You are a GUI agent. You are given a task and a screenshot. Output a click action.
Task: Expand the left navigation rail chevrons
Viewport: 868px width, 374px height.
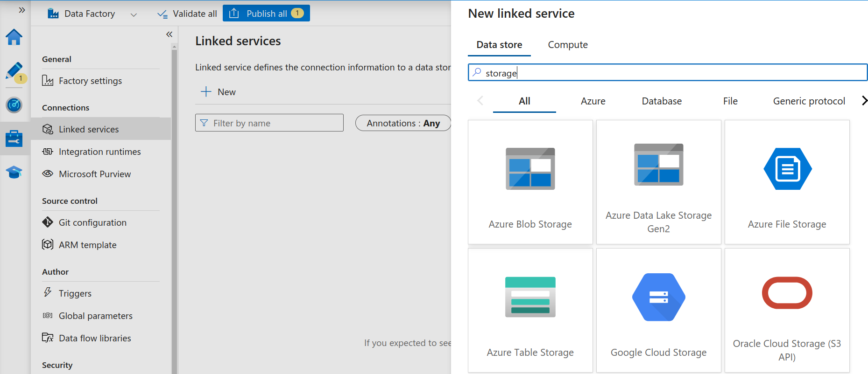21,10
